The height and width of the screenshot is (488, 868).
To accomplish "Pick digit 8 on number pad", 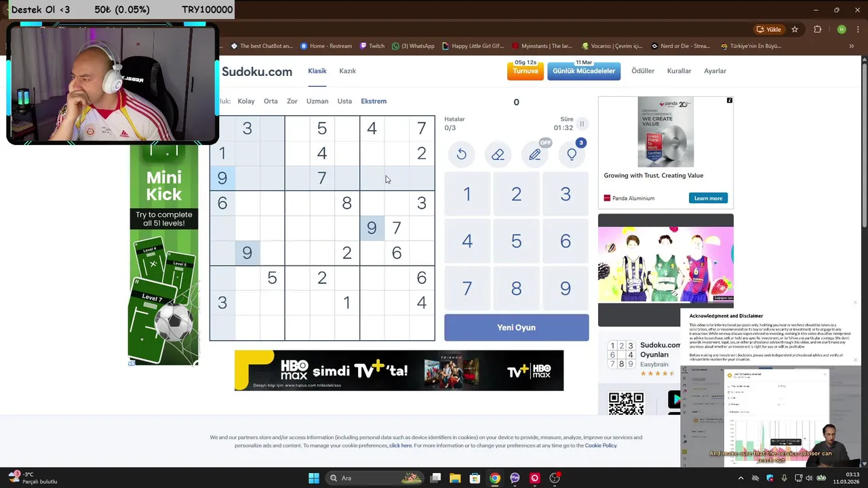I will pos(516,288).
